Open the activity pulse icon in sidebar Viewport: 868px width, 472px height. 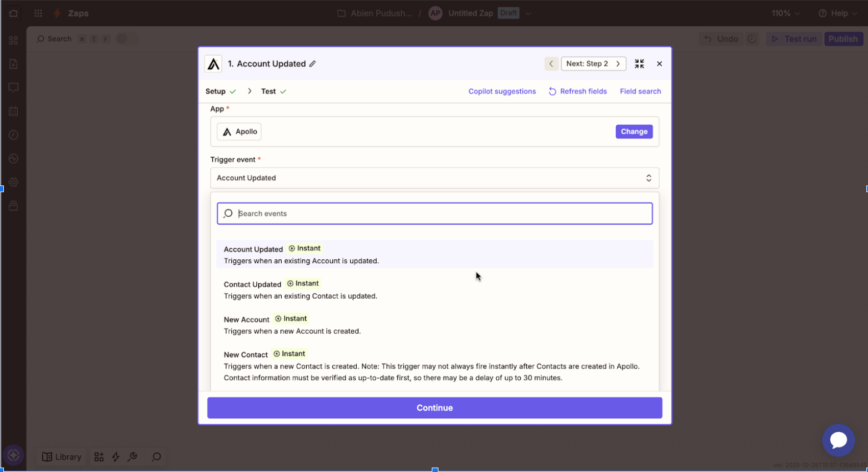pyautogui.click(x=13, y=159)
